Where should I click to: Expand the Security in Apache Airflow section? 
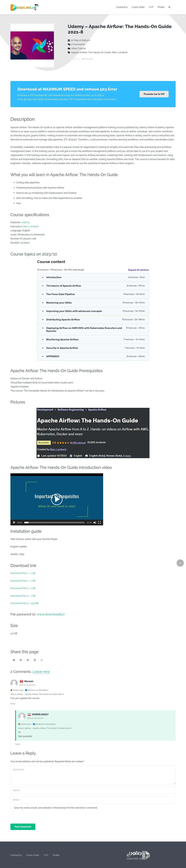pos(93,348)
